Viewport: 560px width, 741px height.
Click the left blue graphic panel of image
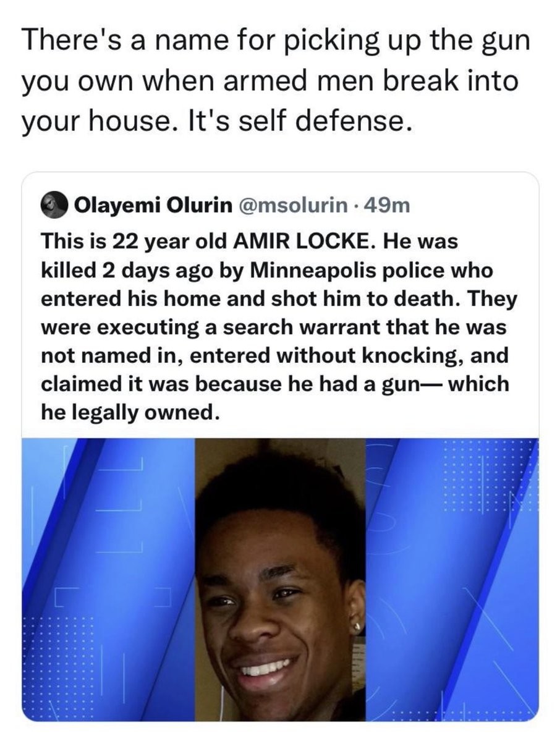(x=109, y=580)
